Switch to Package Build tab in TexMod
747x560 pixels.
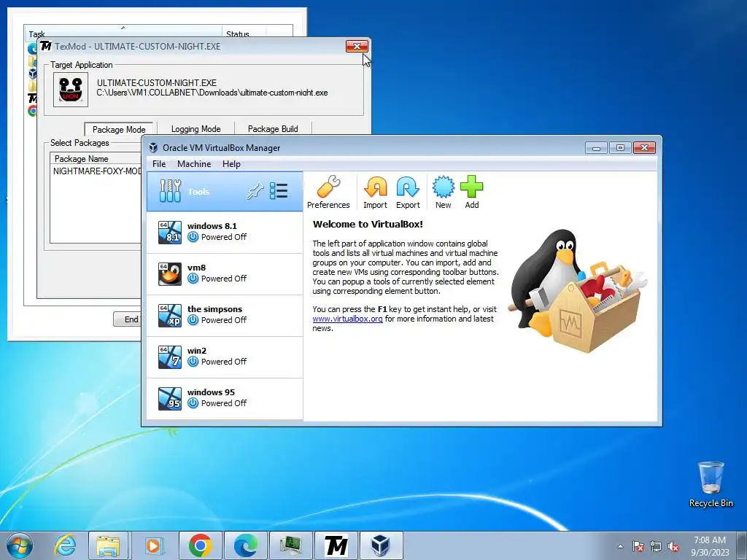[x=273, y=129]
